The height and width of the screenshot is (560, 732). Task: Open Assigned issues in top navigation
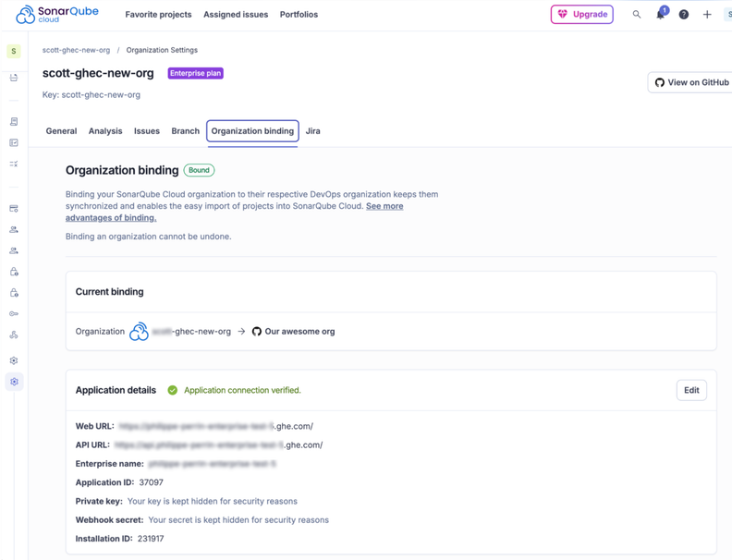pos(236,15)
